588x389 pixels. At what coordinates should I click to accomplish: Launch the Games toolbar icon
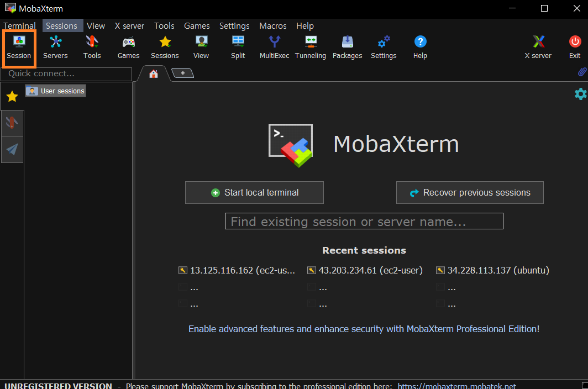[129, 48]
